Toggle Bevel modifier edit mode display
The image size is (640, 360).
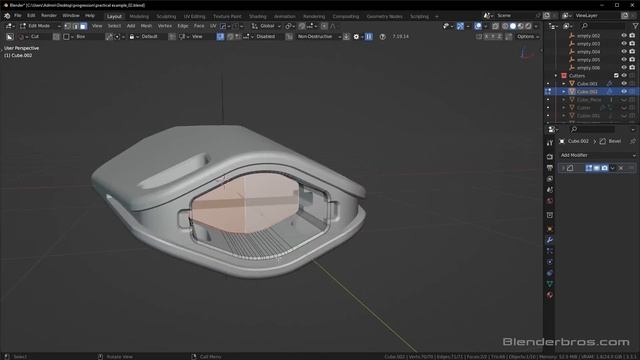click(x=589, y=168)
